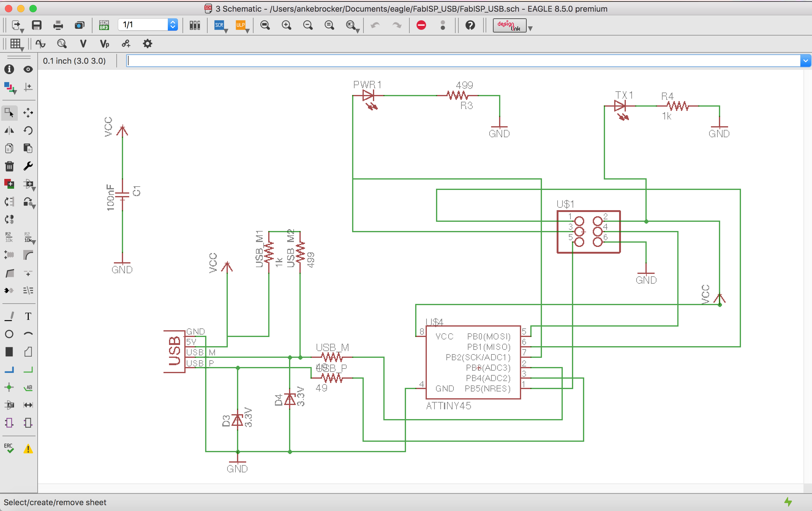This screenshot has height=511, width=812.
Task: Open the Errors warning triangle
Action: point(28,449)
